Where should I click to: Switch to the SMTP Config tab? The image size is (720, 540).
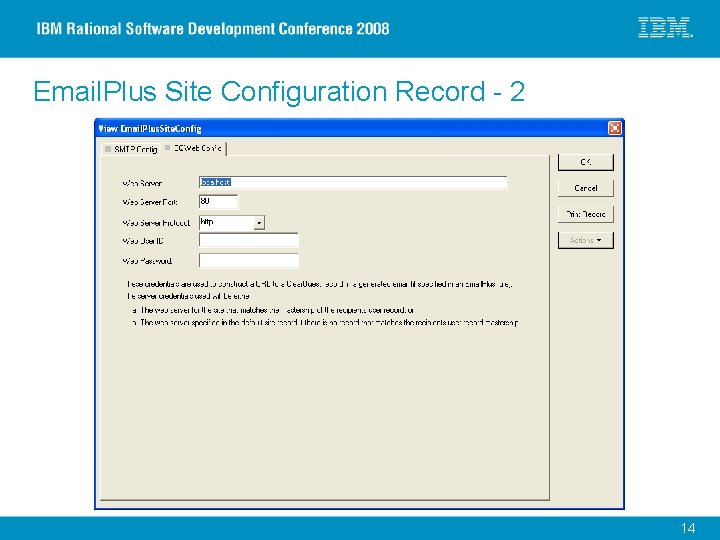(x=131, y=149)
